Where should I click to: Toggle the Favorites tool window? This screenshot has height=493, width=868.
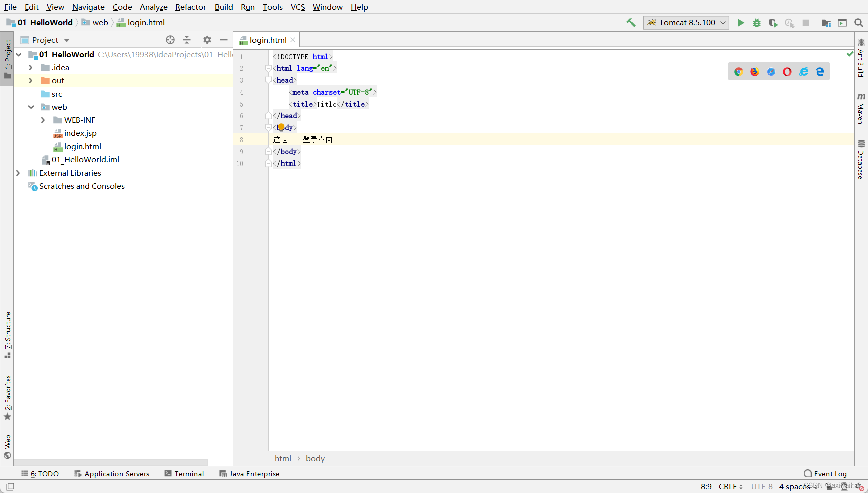7,398
